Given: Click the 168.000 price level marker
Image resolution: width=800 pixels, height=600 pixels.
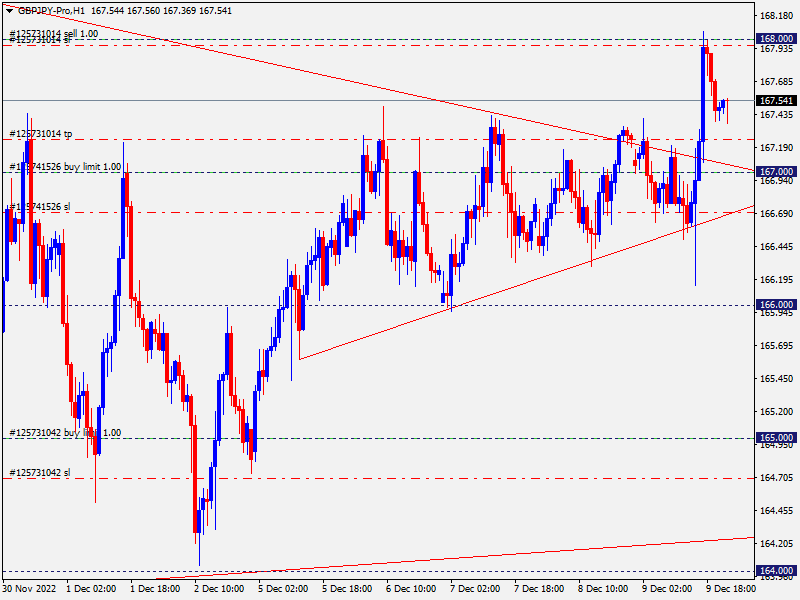Looking at the screenshot, I should (x=776, y=39).
